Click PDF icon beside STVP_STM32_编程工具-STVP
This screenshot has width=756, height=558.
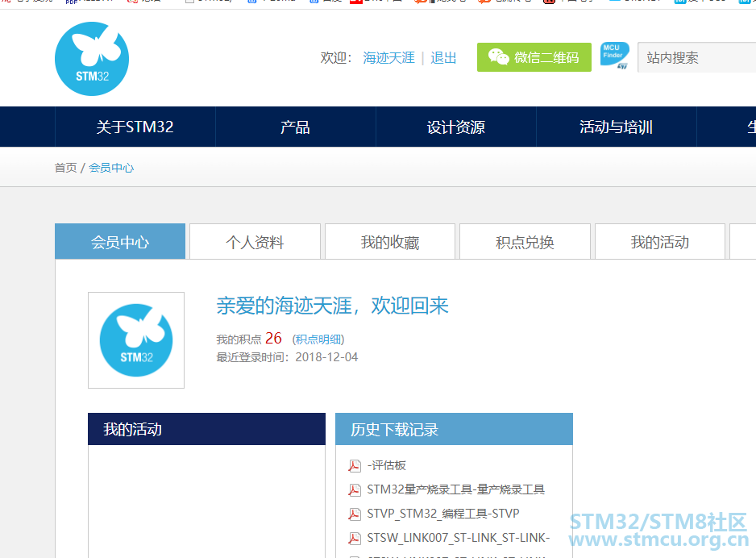tap(355, 514)
